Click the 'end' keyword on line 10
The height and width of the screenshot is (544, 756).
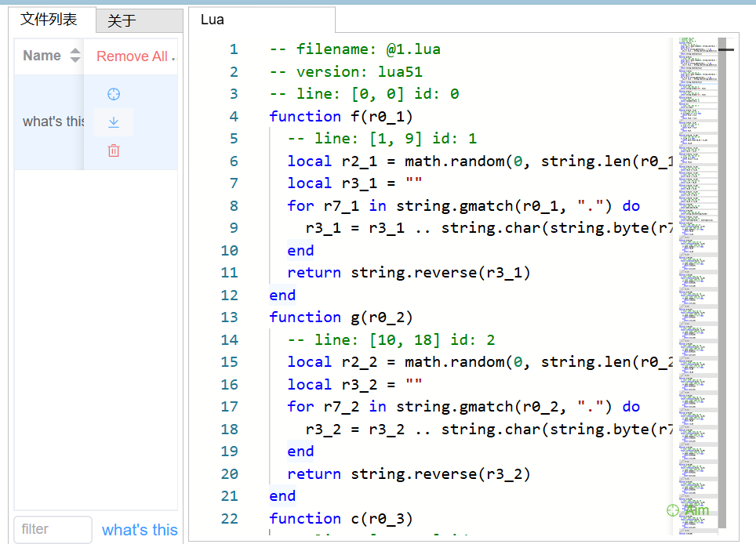pyautogui.click(x=300, y=251)
